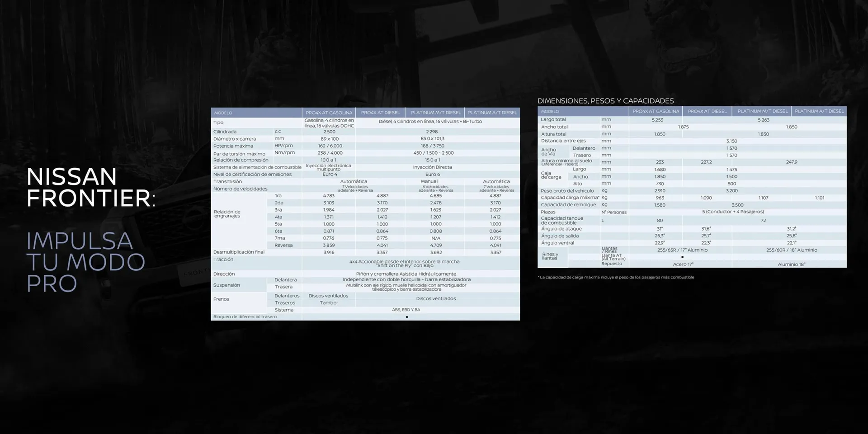
Task: Click the Suspensión row label
Action: (x=226, y=285)
